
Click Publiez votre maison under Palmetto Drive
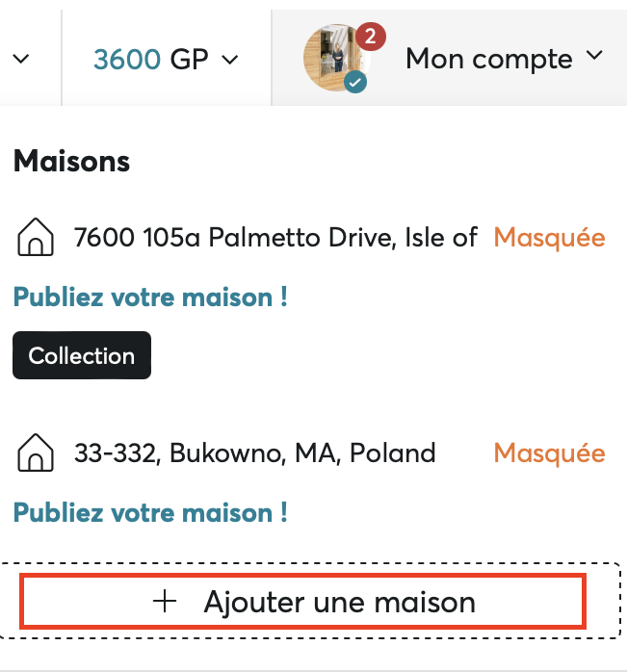click(x=150, y=297)
